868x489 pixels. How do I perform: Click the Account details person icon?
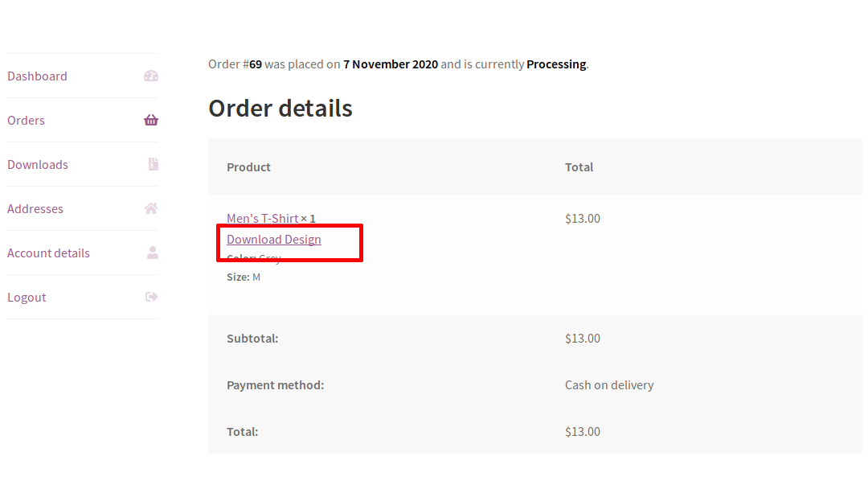pos(153,253)
